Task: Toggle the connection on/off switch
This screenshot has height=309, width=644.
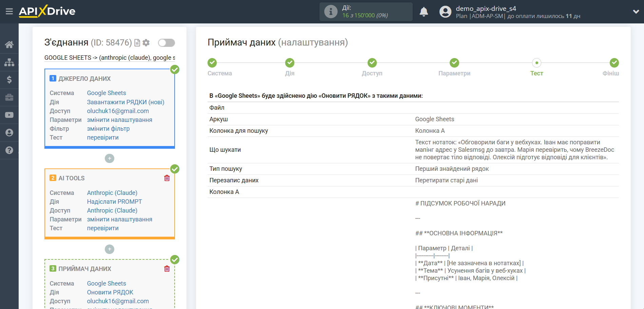Action: coord(167,43)
